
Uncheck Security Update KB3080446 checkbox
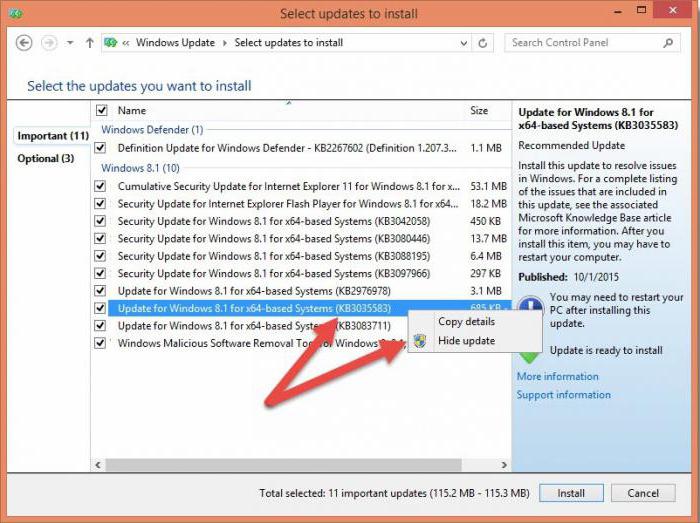(100, 238)
